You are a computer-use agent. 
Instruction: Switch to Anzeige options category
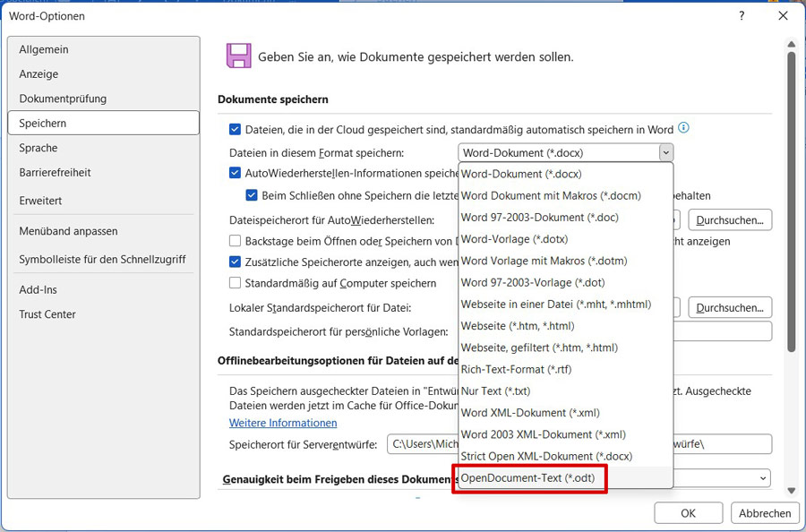(103, 74)
